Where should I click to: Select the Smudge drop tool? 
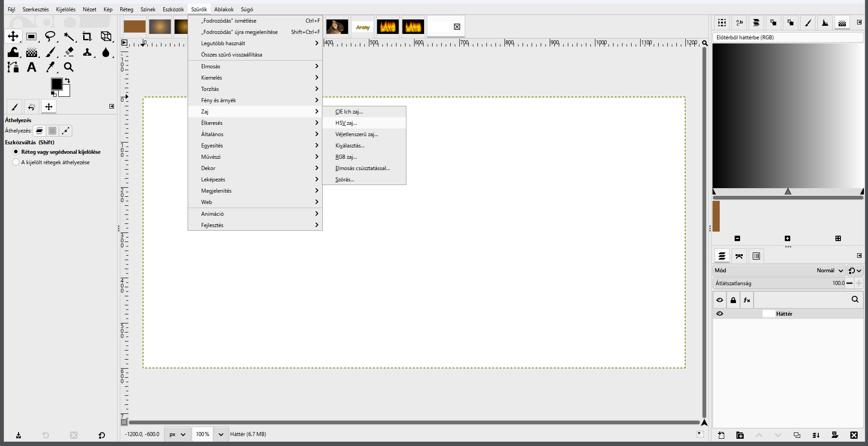pyautogui.click(x=106, y=52)
